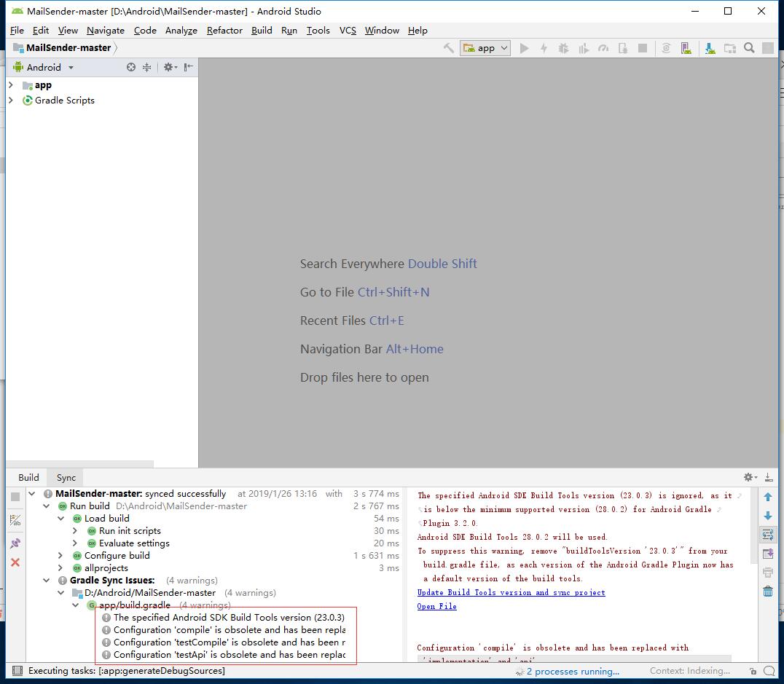This screenshot has height=684, width=784.
Task: Click the Apply Changes lightning icon
Action: tap(544, 48)
